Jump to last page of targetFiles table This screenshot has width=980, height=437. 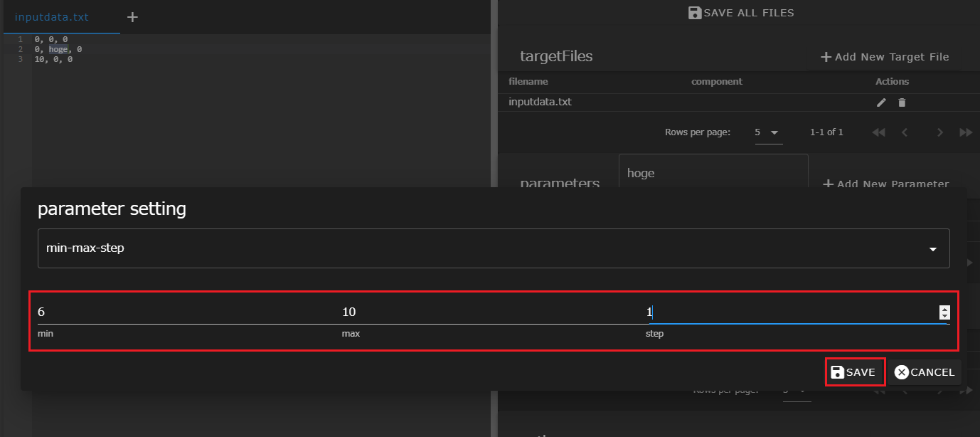(965, 132)
